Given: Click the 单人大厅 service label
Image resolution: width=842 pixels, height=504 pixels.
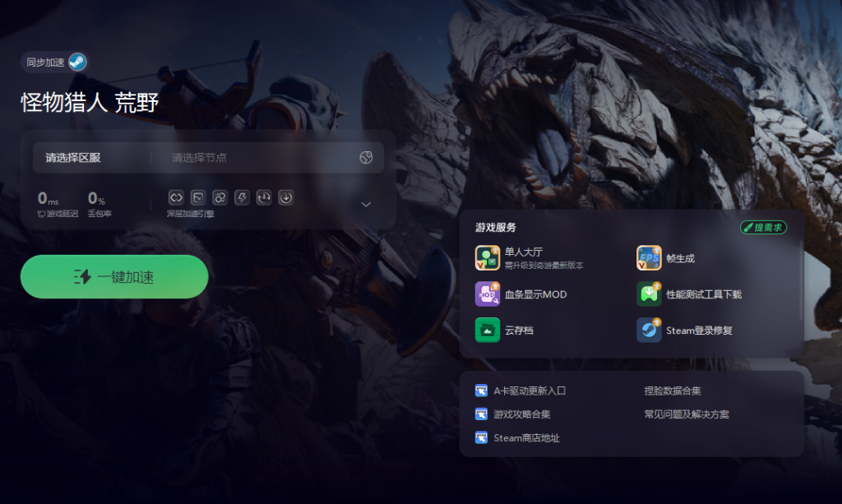Looking at the screenshot, I should coord(524,252).
